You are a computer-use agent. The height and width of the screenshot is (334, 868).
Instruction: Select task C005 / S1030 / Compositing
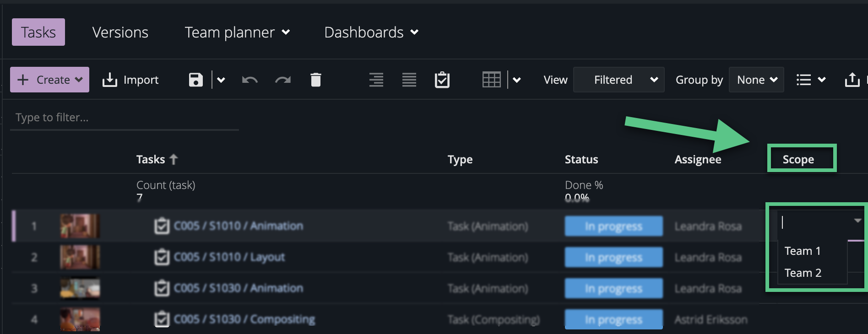tap(244, 319)
